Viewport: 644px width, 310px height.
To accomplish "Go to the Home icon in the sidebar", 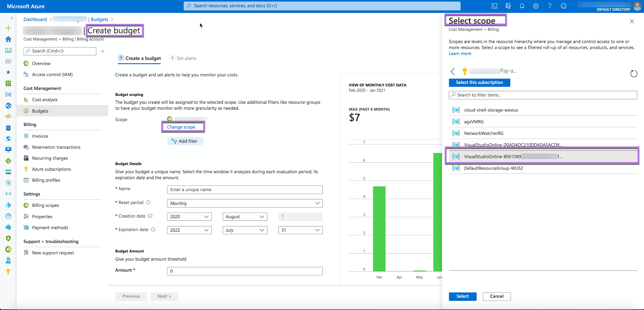I will [x=8, y=39].
